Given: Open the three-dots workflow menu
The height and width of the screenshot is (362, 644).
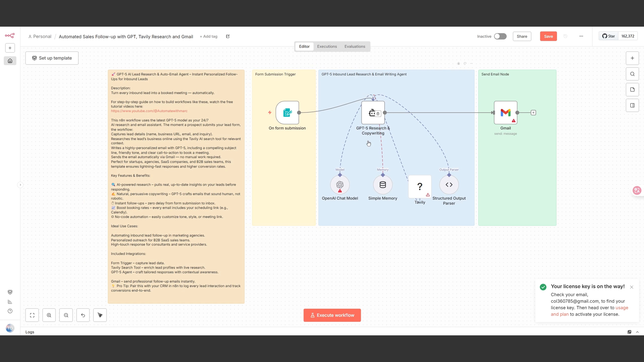Looking at the screenshot, I should (x=581, y=37).
